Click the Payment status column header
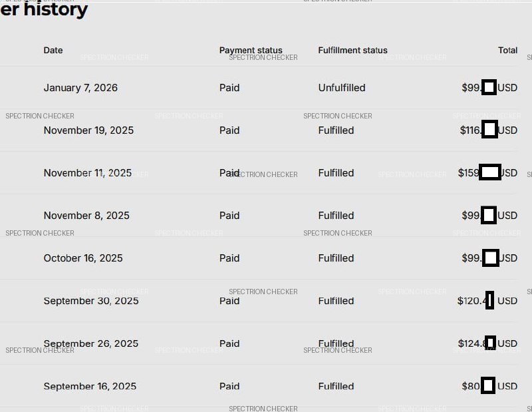Screen dimensions: 532x412 point(251,51)
